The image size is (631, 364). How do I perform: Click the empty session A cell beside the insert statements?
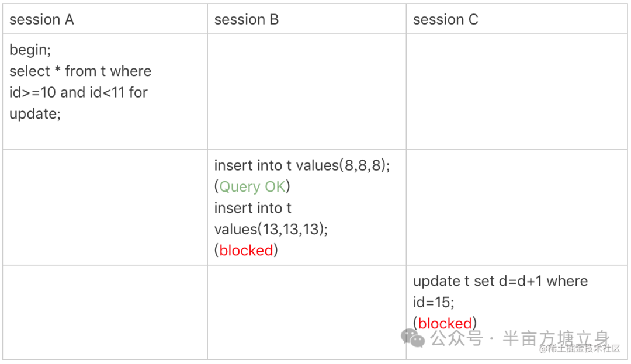pyautogui.click(x=105, y=207)
